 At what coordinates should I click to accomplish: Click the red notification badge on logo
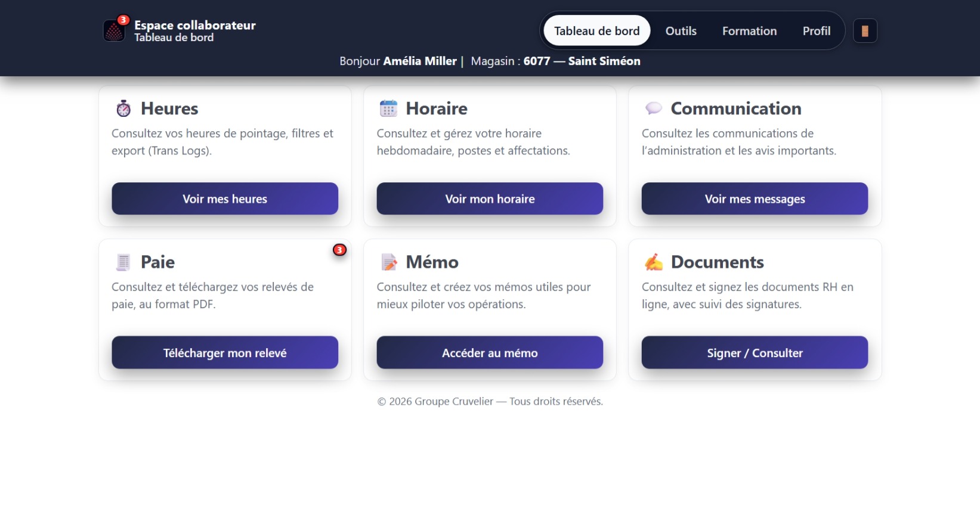(123, 20)
